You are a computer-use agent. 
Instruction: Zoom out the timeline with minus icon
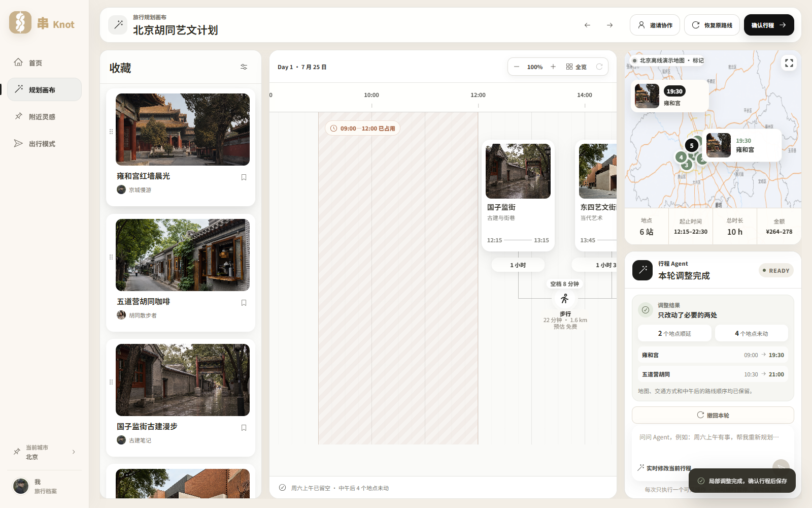click(x=517, y=67)
